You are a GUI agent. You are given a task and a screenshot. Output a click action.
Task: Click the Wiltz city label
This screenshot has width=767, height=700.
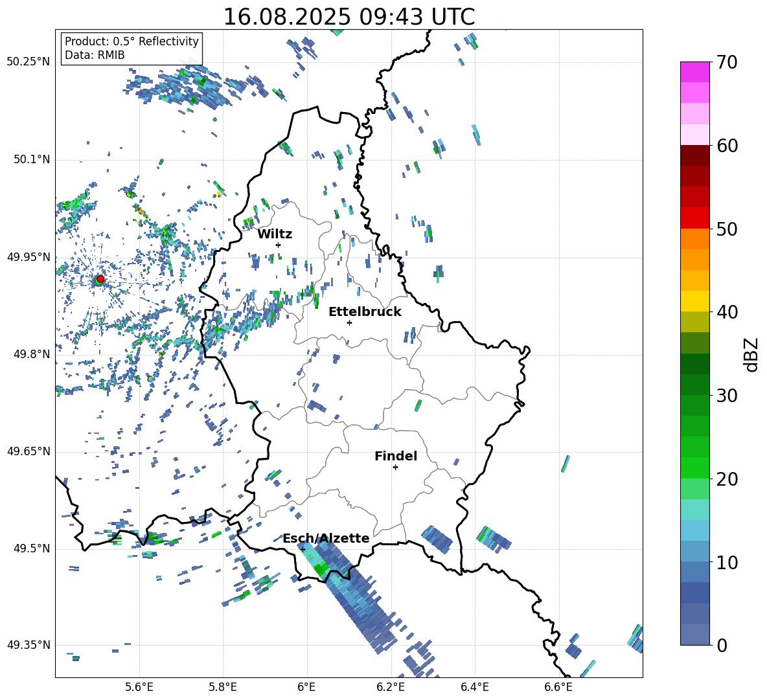pyautogui.click(x=275, y=234)
